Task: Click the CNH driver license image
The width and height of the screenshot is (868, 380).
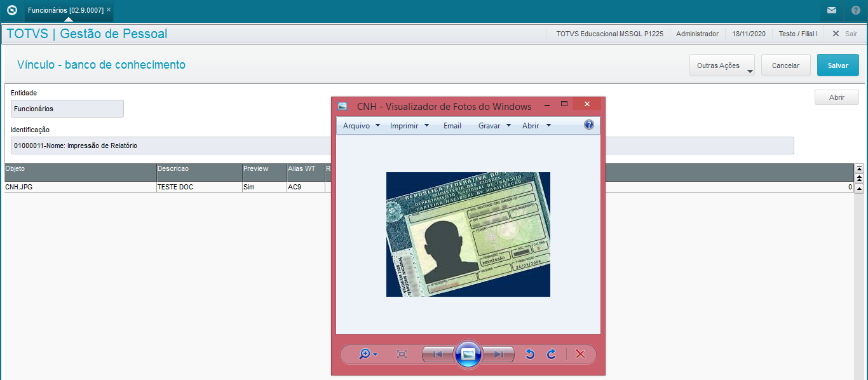Action: pos(468,234)
